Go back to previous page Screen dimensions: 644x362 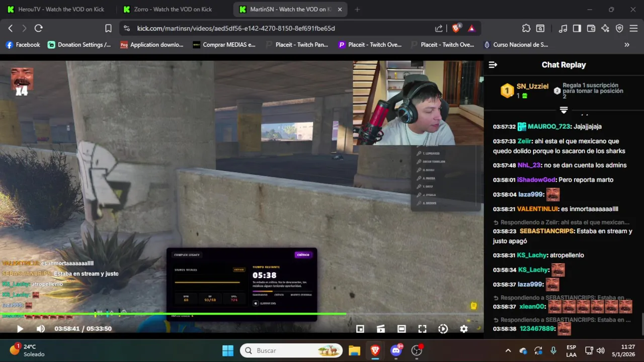pyautogui.click(x=11, y=28)
